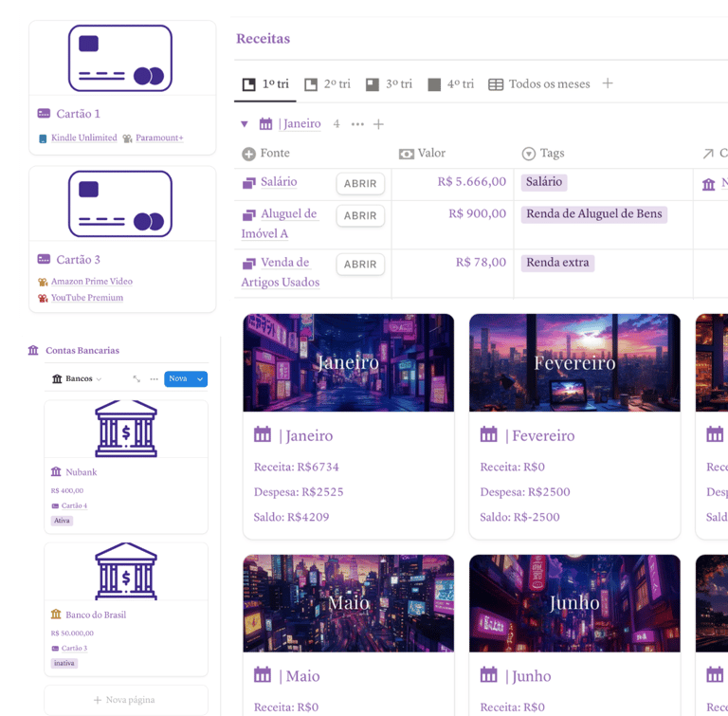728x716 pixels.
Task: Open the Aluguel de Imóvel A entry
Action: 281,224
